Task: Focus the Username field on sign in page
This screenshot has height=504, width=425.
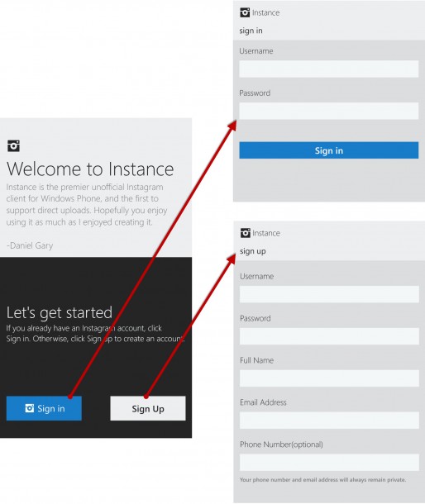Action: [329, 69]
